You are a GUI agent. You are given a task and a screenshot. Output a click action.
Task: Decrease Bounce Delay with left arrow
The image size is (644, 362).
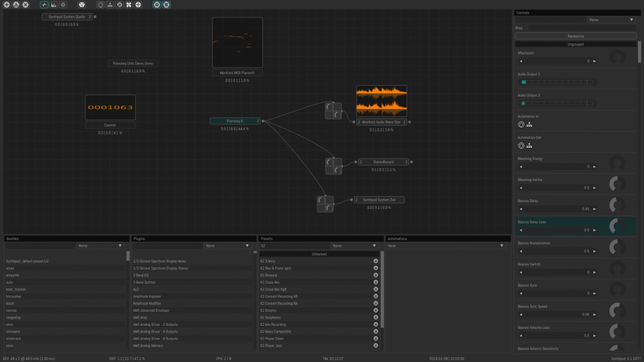click(521, 209)
